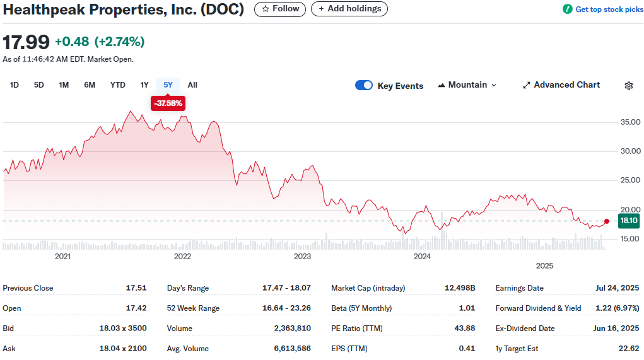
Task: Select the 5Y time range tab
Action: tap(168, 85)
